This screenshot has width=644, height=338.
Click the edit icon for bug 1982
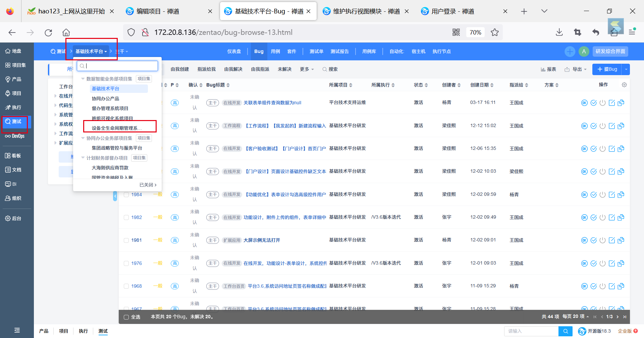(612, 217)
